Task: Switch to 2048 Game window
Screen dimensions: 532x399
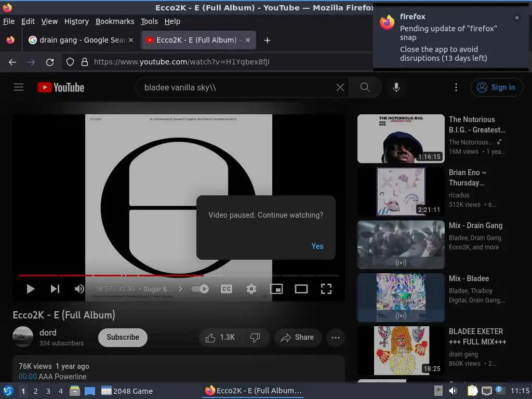Action: pos(127,391)
